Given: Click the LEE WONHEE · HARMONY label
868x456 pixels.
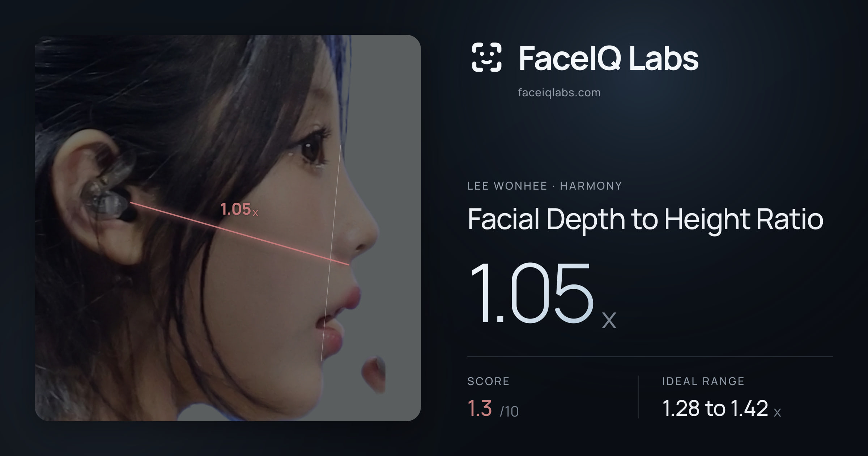Looking at the screenshot, I should (544, 186).
